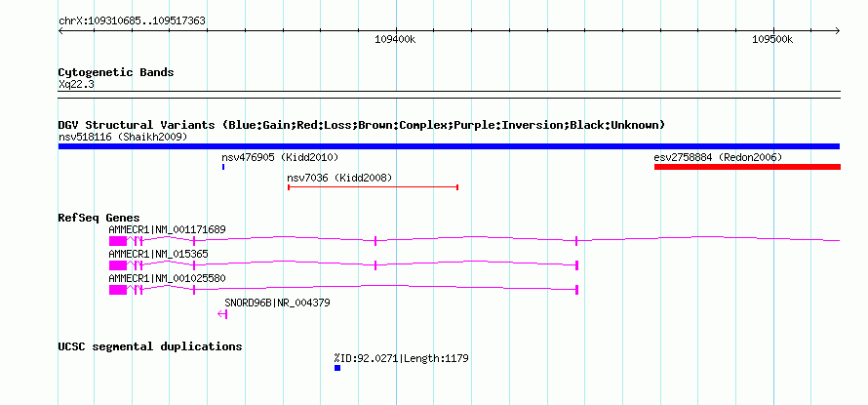Viewport: 868px width, 405px height.
Task: Click the AMMECR1|NM_001171689 transcript label
Action: [167, 229]
